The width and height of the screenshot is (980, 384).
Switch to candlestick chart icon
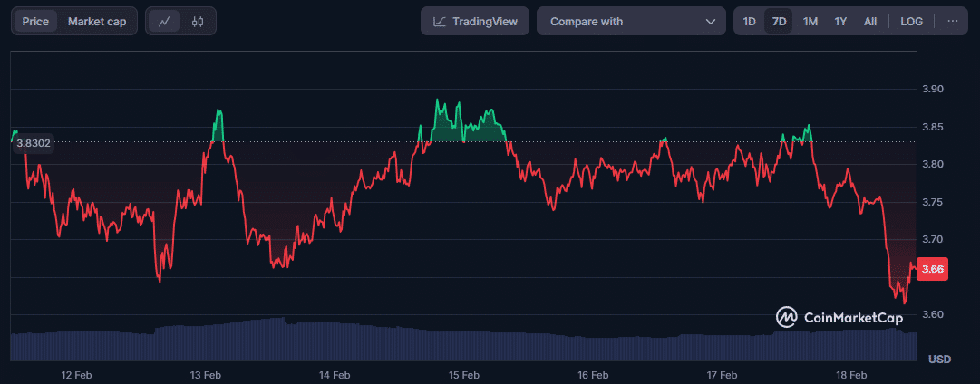pyautogui.click(x=198, y=22)
